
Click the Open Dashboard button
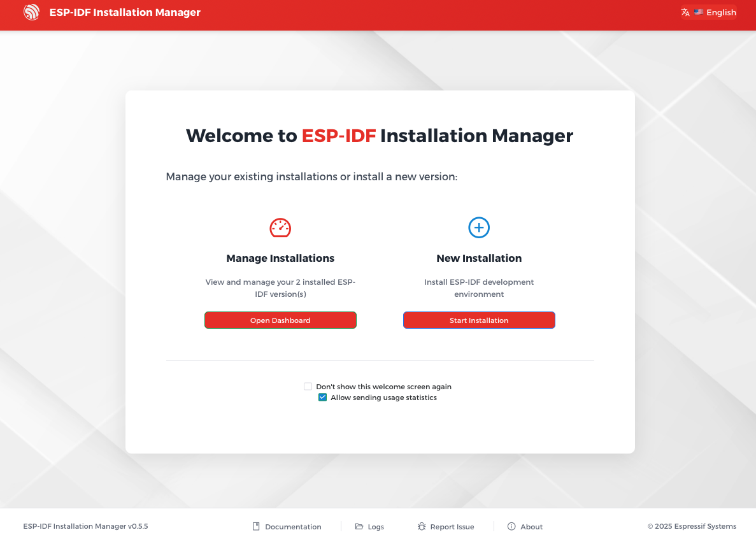point(280,320)
